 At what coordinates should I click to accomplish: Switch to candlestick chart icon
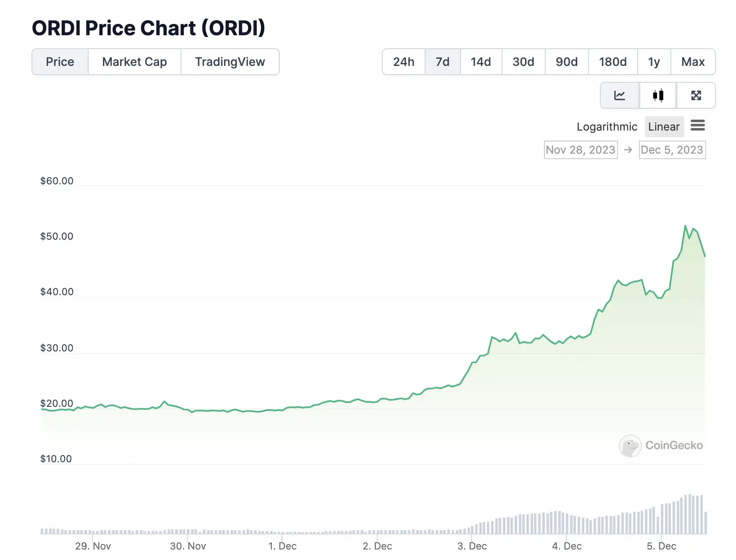pos(658,96)
